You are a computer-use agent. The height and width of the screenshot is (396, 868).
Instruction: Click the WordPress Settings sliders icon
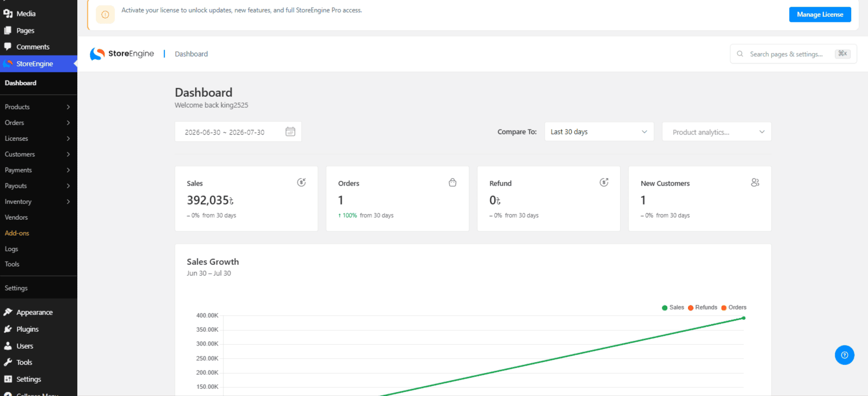tap(8, 379)
